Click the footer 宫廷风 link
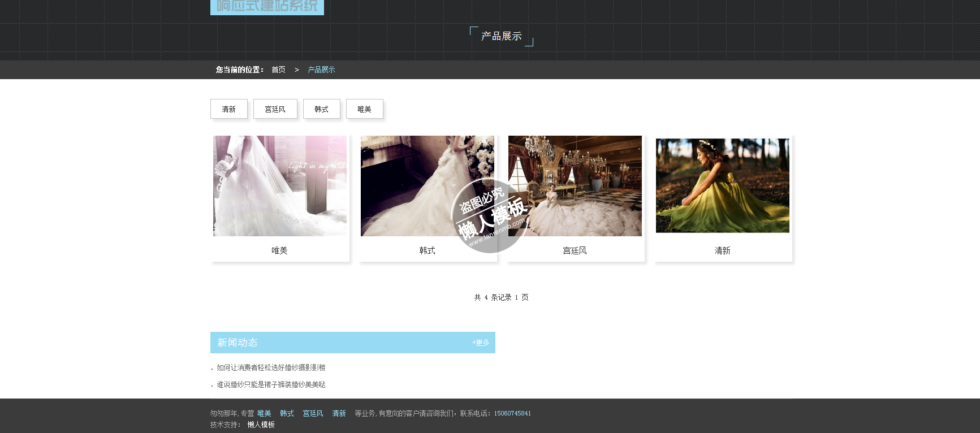The height and width of the screenshot is (433, 980). (x=313, y=413)
